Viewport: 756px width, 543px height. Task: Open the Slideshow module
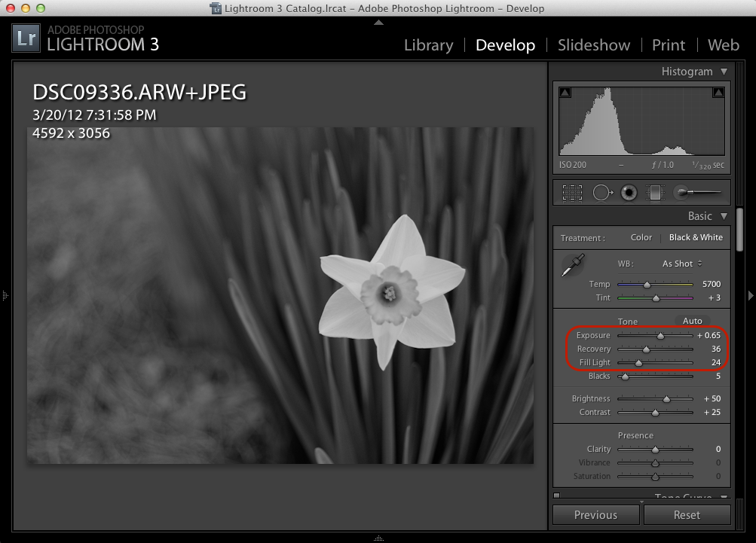[x=593, y=45]
